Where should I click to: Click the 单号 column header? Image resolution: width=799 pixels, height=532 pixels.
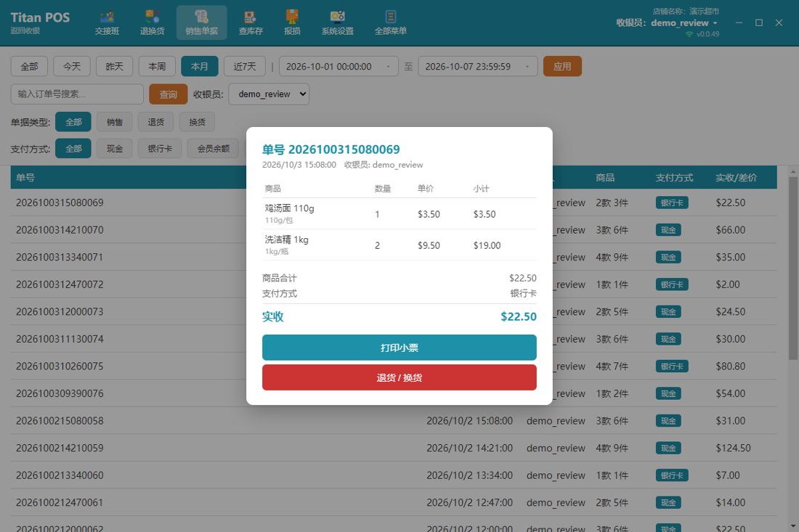[25, 178]
